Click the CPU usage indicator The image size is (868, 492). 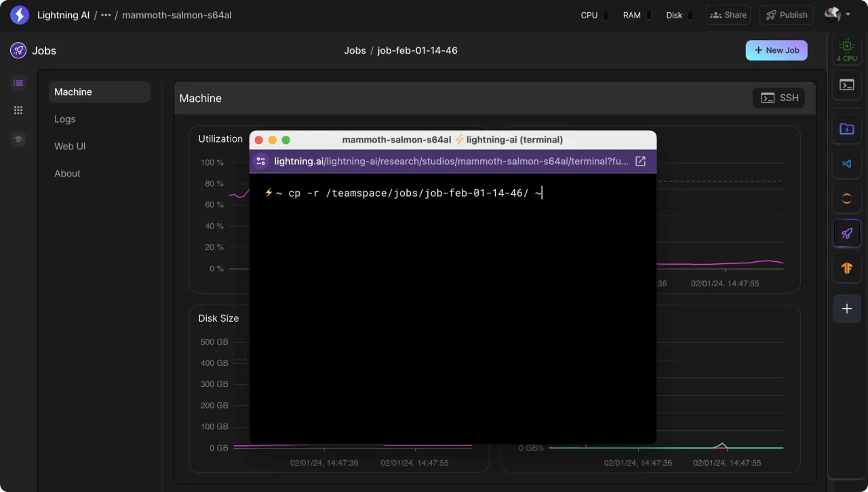[x=594, y=15]
